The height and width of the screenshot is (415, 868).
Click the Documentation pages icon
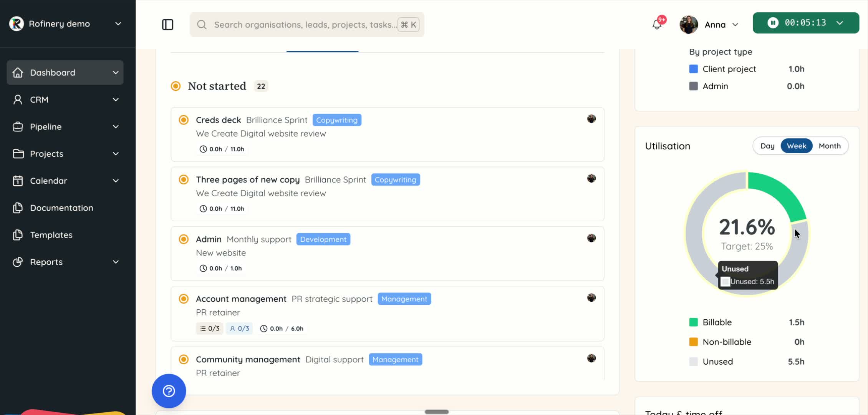18,207
